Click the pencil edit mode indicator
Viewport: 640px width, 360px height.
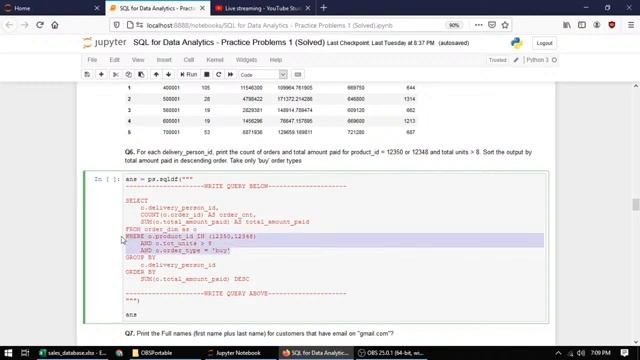click(x=516, y=60)
